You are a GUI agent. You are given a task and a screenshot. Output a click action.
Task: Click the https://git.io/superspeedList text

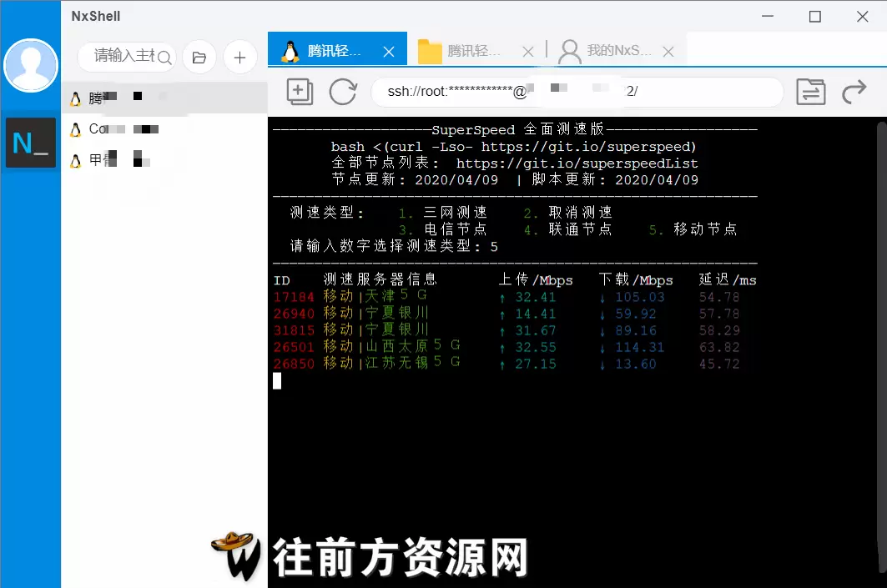coord(577,163)
